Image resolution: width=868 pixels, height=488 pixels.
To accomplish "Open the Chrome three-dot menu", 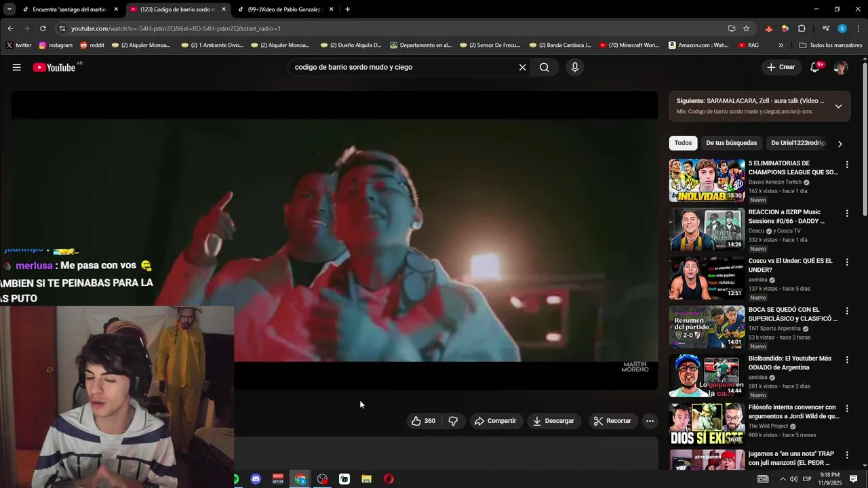I will coord(859,28).
